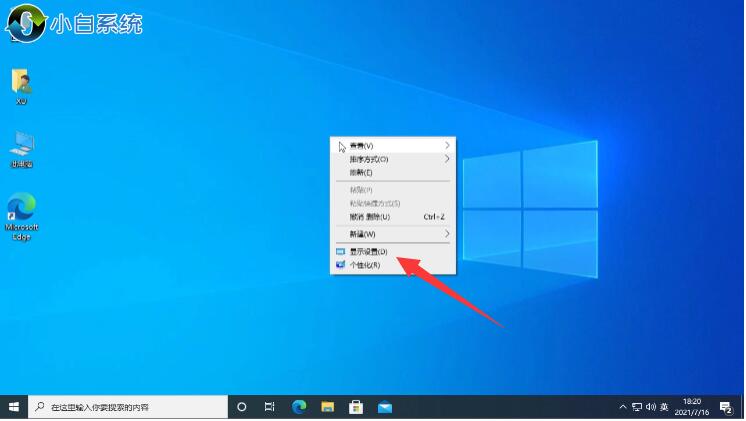
Task: Show hidden tray icons chevron
Action: [623, 407]
